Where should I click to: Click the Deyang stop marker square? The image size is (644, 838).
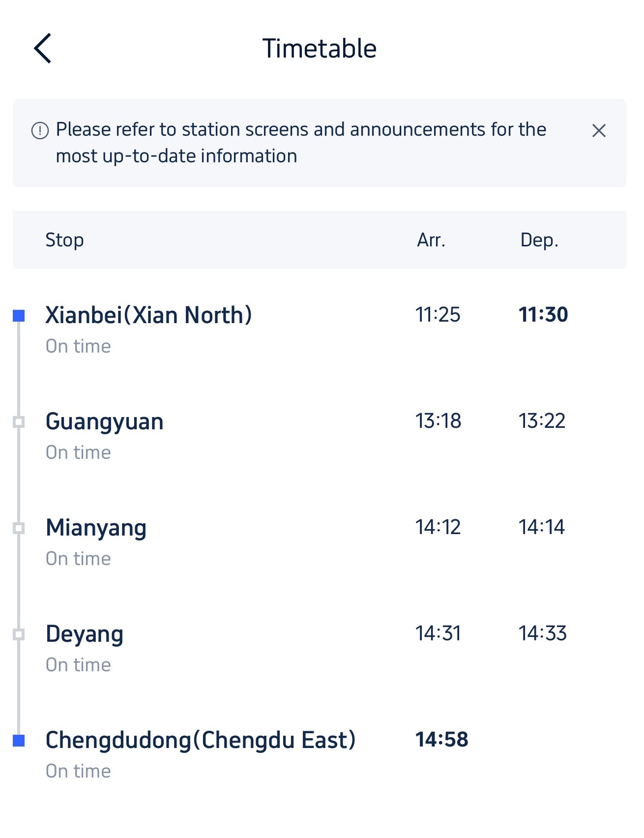[x=19, y=634]
